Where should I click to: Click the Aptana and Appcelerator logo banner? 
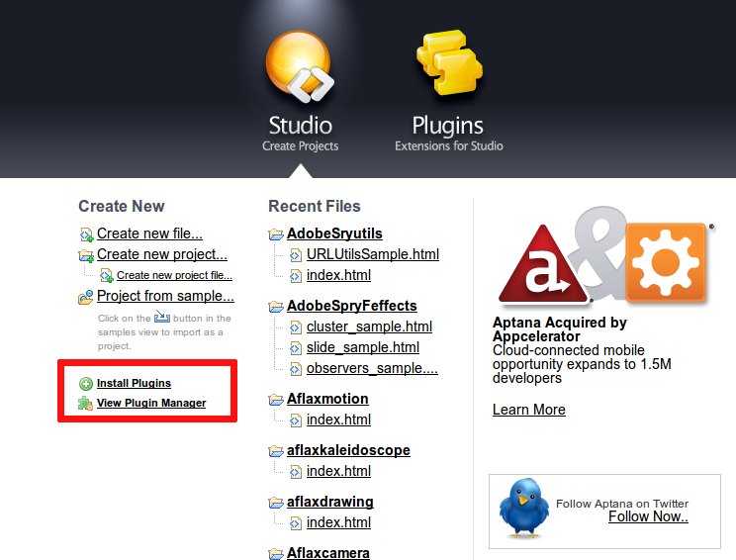click(605, 256)
